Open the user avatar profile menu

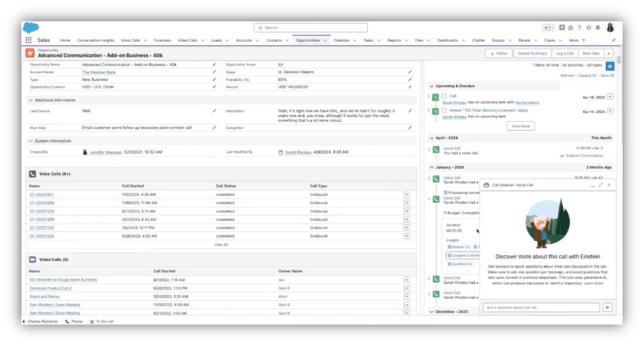coord(611,27)
